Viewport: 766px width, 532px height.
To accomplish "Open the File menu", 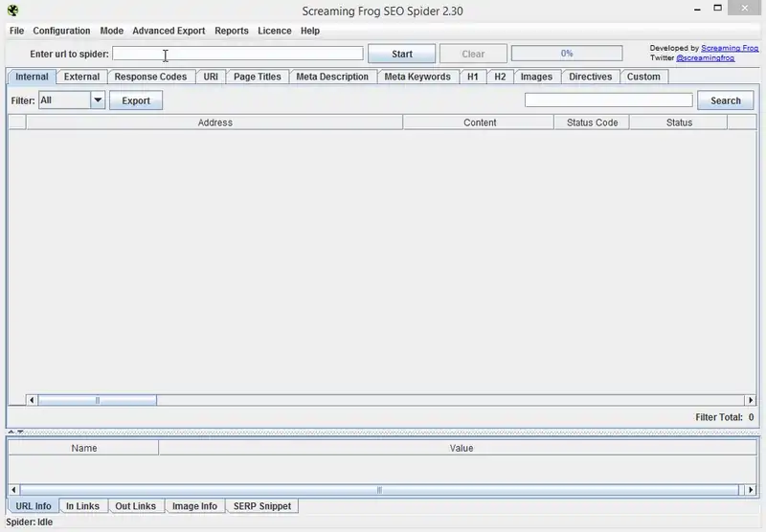I will [16, 31].
